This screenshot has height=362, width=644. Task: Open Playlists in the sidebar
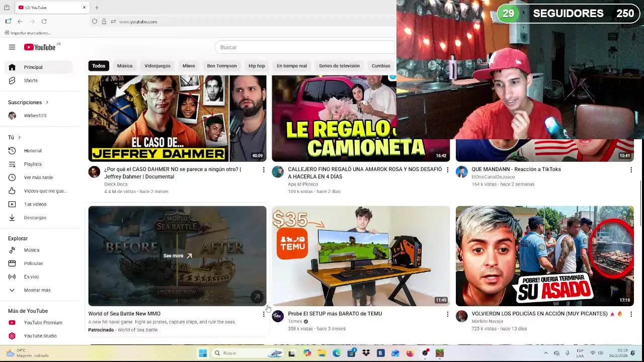click(x=39, y=164)
